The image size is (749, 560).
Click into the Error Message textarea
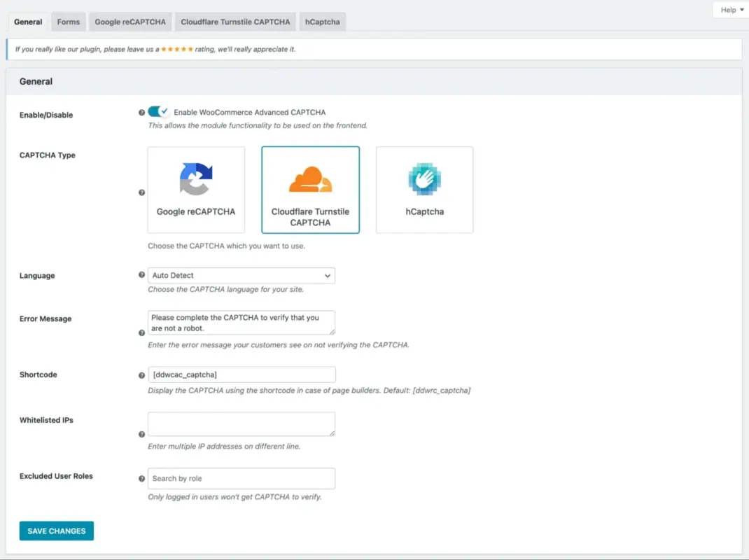point(241,323)
